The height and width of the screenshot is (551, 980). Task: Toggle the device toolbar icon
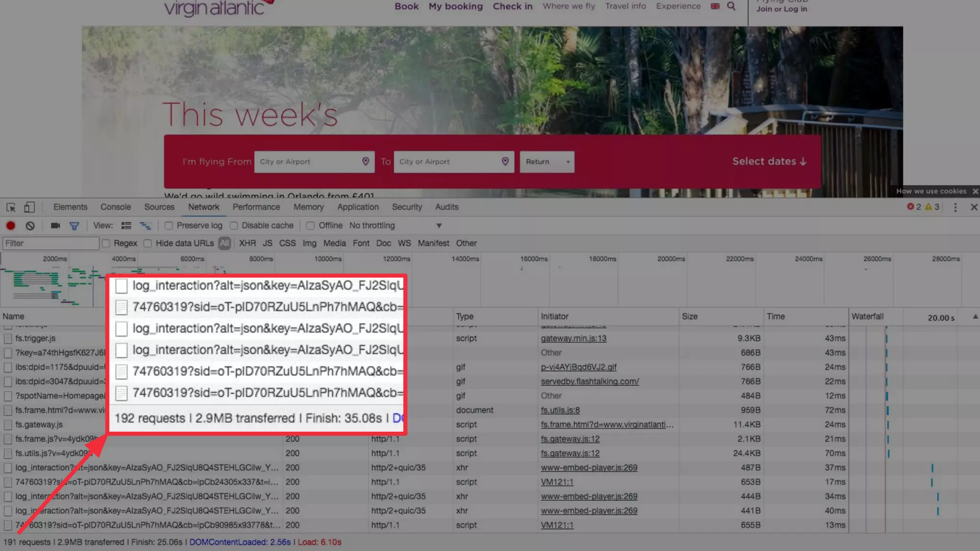click(29, 207)
